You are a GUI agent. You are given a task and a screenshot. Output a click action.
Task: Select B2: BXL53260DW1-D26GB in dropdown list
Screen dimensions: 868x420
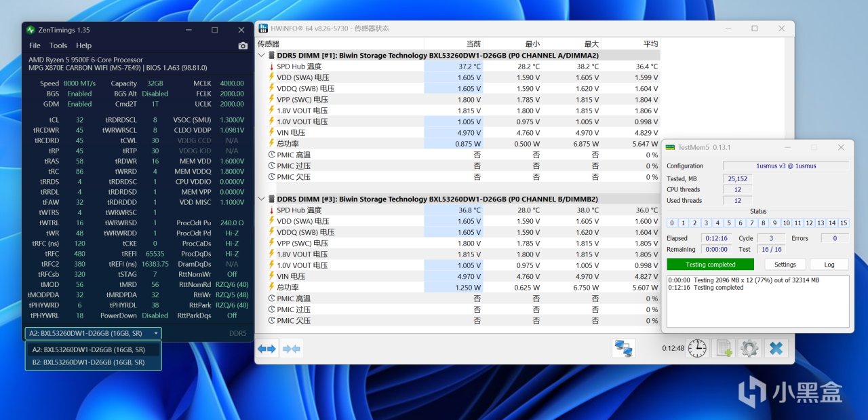click(x=94, y=362)
